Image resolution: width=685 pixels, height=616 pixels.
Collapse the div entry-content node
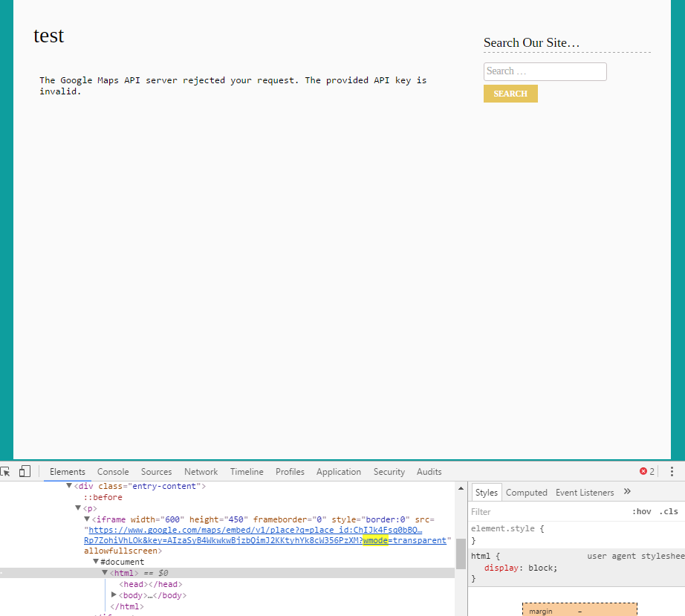[x=69, y=486]
